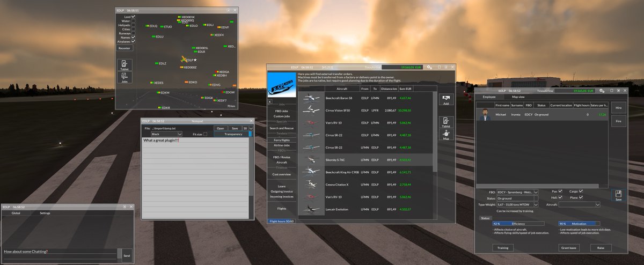Click the yellow airplane marker on the map

[184, 58]
